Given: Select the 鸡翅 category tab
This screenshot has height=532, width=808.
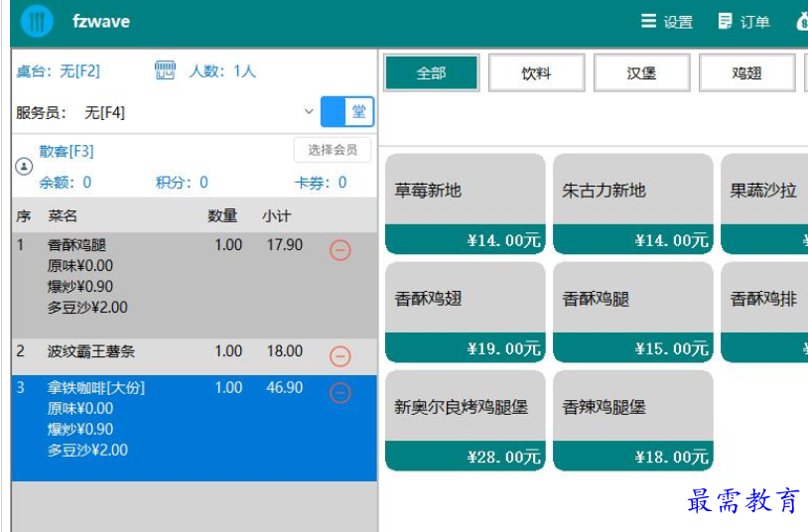Looking at the screenshot, I should click(746, 72).
